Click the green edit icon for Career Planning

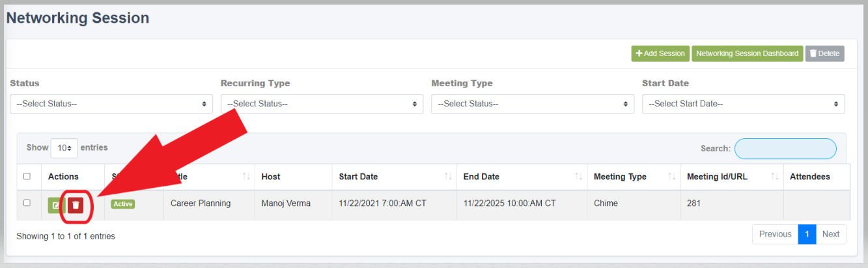(55, 205)
